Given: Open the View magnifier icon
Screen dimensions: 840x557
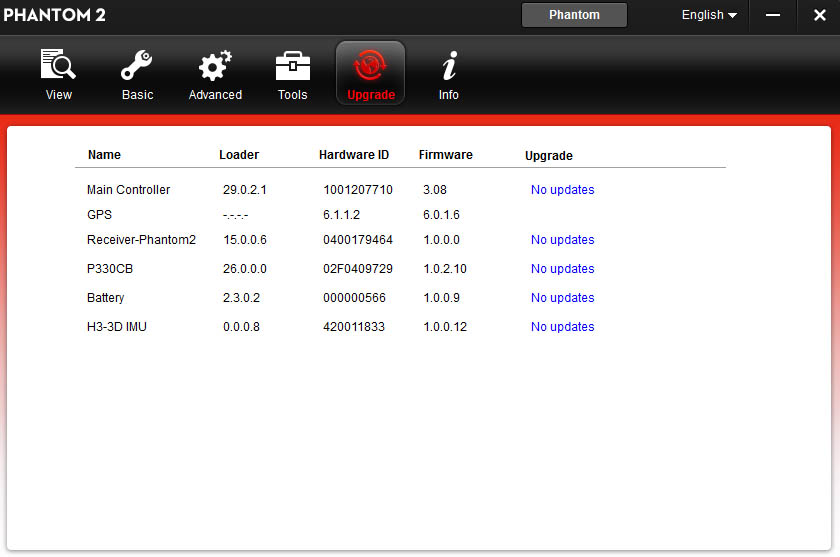Looking at the screenshot, I should coord(58,65).
